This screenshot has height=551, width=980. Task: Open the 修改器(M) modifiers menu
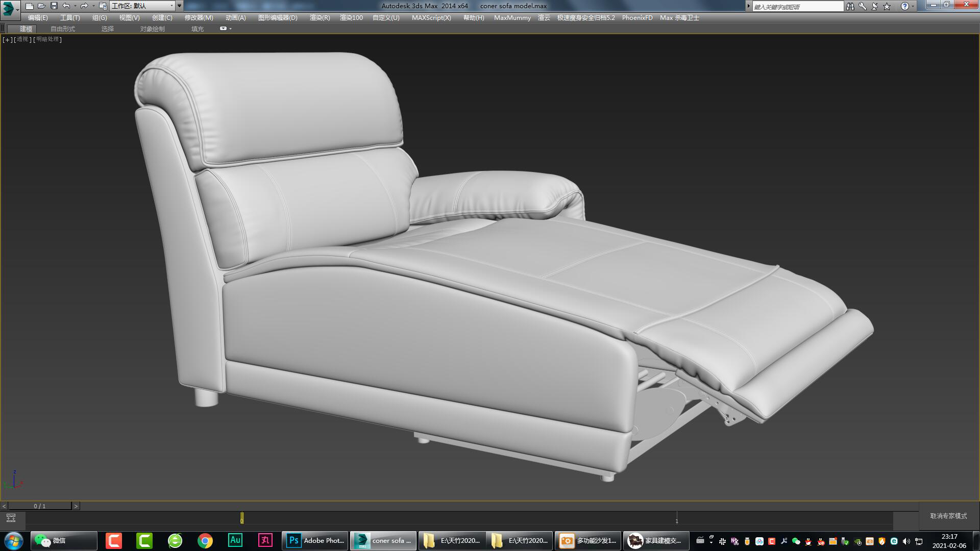(198, 17)
